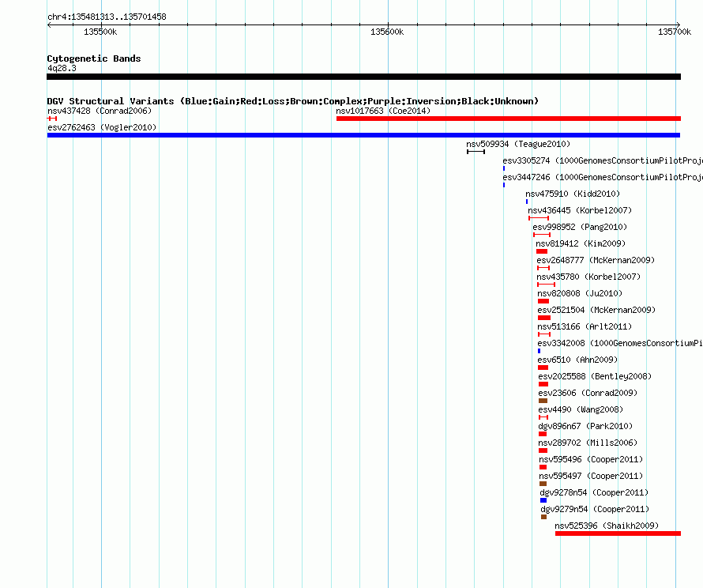Open esv4490 (Wang2008) variant
This screenshot has height=588, width=703.
point(581,409)
